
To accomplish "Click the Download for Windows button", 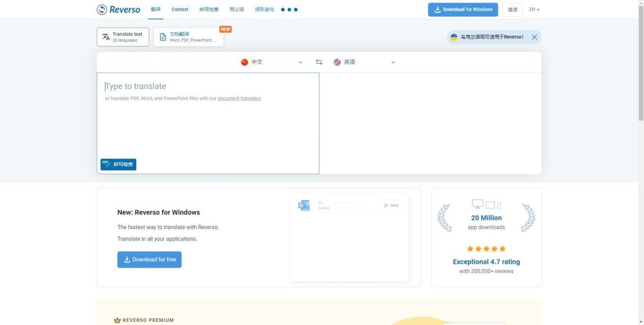I will [x=463, y=10].
